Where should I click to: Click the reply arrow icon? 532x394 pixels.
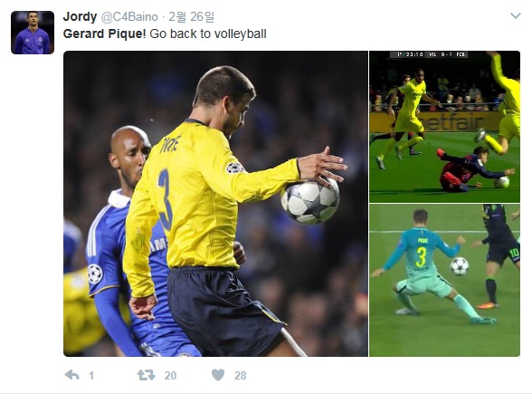tap(72, 375)
